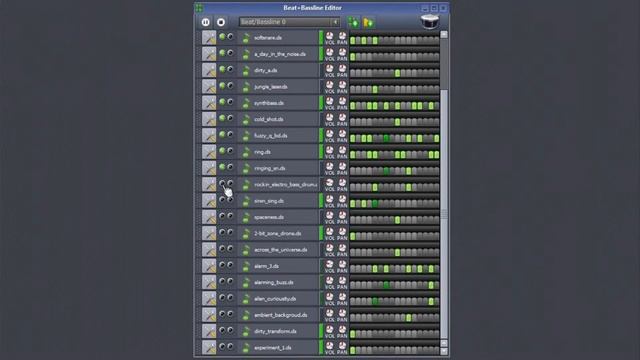Click the VOL knob of jungle_laser.ds
640x360 pixels.
point(329,85)
